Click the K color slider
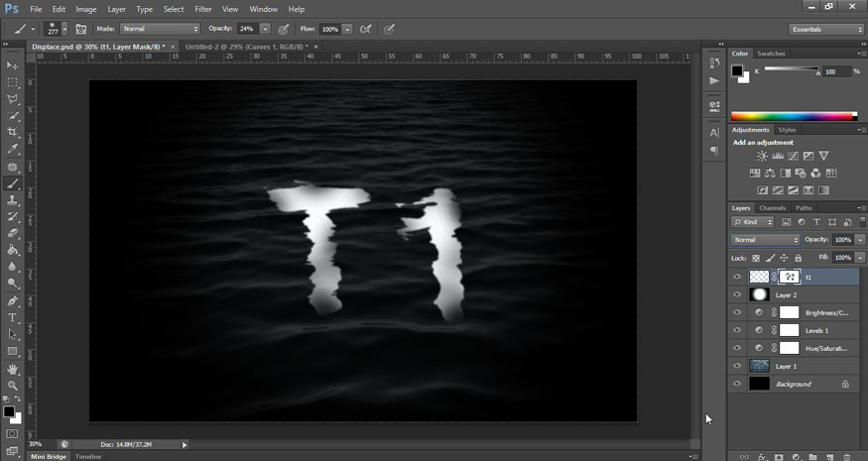The image size is (868, 461). pos(791,69)
